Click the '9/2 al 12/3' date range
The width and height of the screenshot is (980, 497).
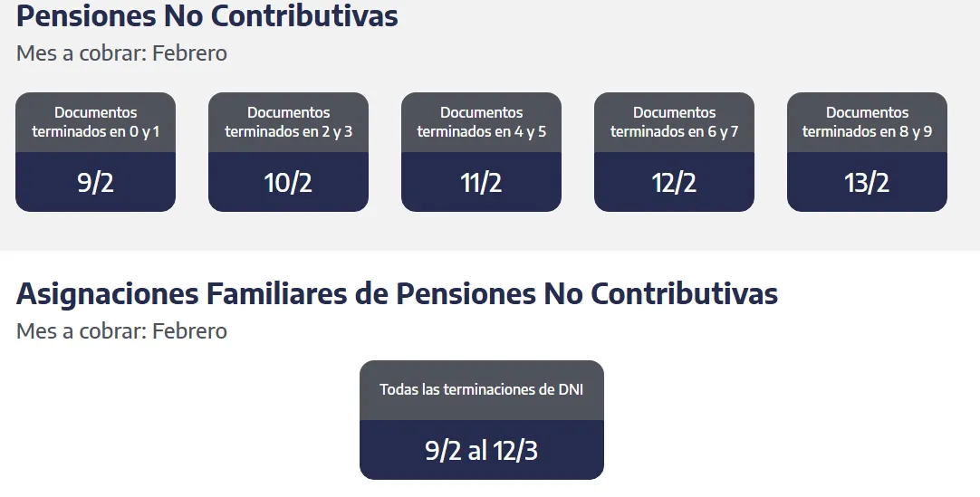coord(482,451)
